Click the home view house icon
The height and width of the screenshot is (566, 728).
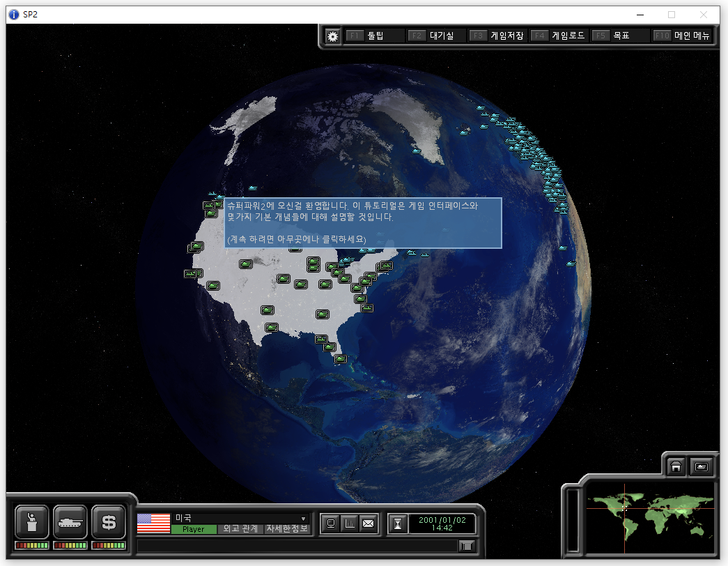pos(676,466)
